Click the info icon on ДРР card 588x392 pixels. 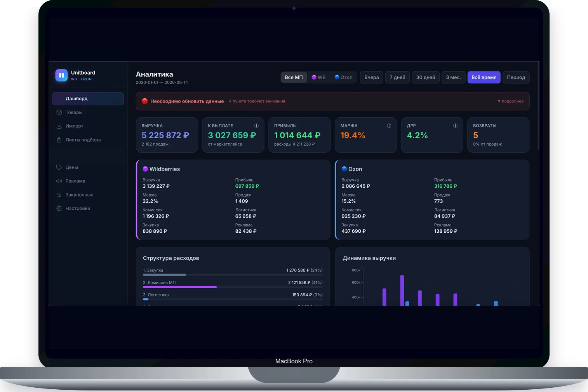pyautogui.click(x=455, y=125)
